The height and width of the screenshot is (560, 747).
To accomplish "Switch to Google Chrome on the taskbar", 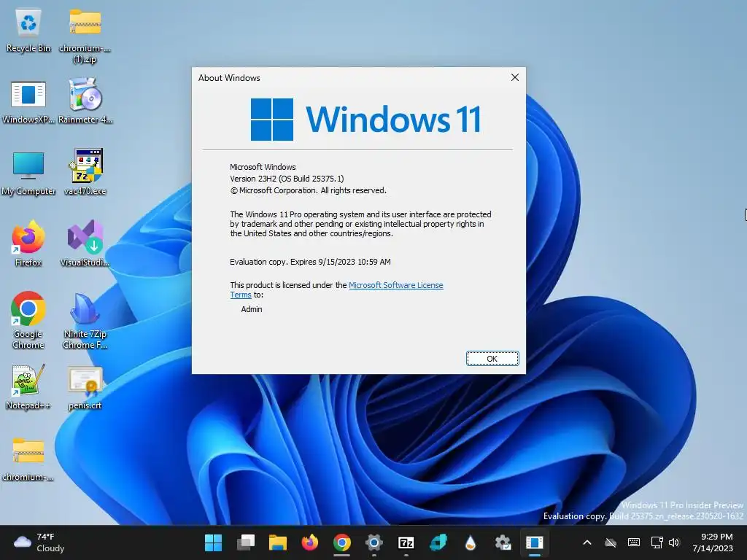I will click(x=342, y=542).
